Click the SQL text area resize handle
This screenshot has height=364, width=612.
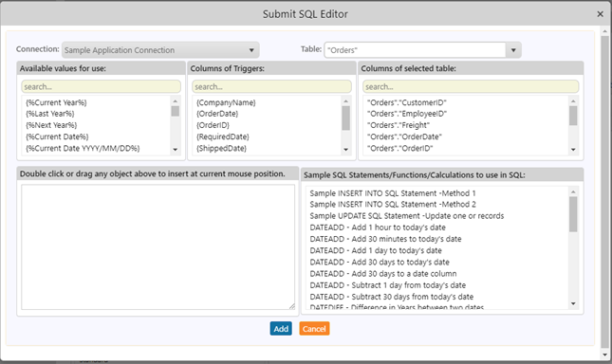coord(292,306)
